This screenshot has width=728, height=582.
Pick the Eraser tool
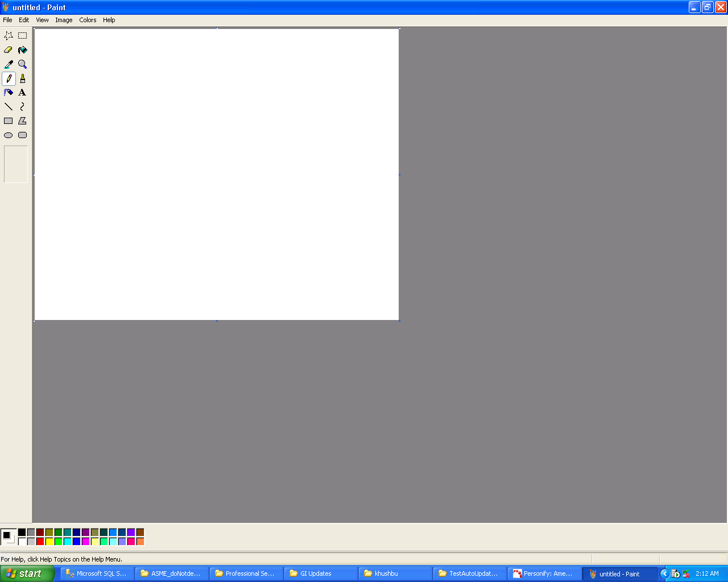9,50
